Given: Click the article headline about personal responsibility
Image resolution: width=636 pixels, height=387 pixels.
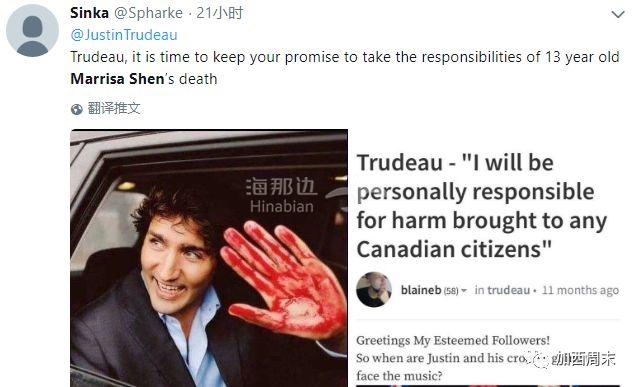Looking at the screenshot, I should coord(481,206).
